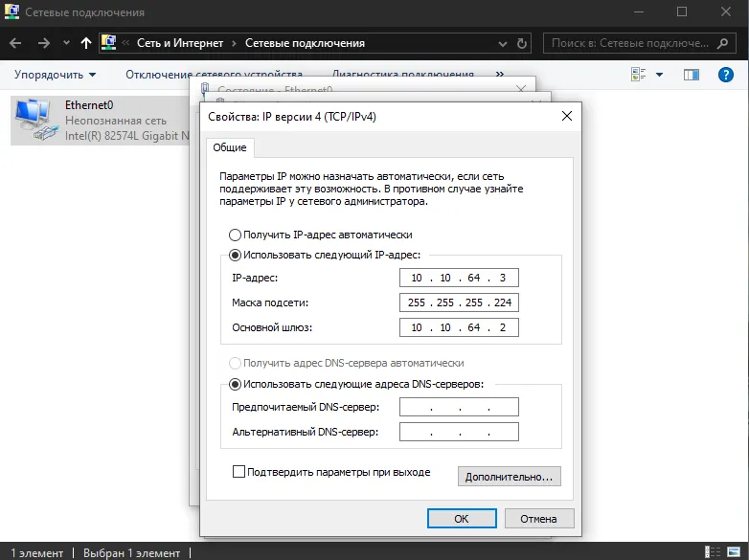
Task: Select 'Использовать следующие адреса DNS-серверов'
Action: (356, 384)
